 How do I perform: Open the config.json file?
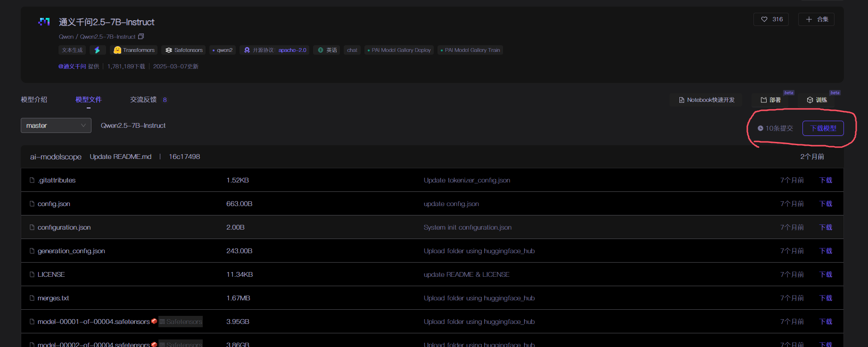[x=54, y=204]
